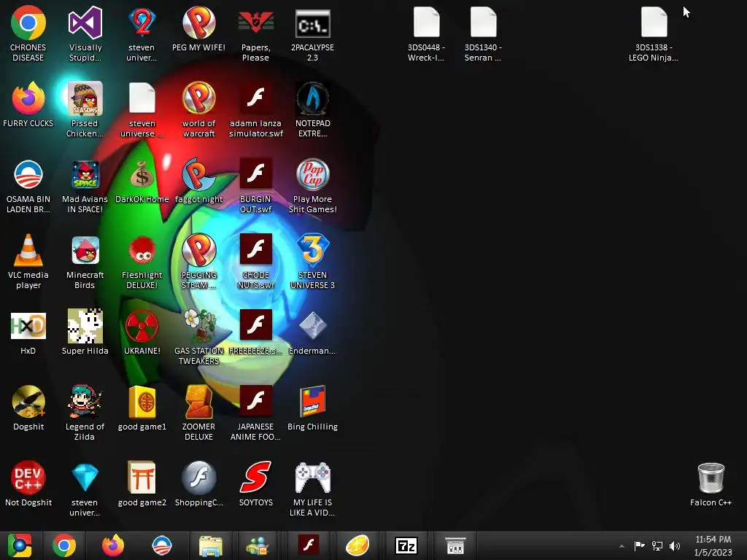Viewport: 747px width, 560px height.
Task: Click the Flash player taskbar icon
Action: click(309, 545)
